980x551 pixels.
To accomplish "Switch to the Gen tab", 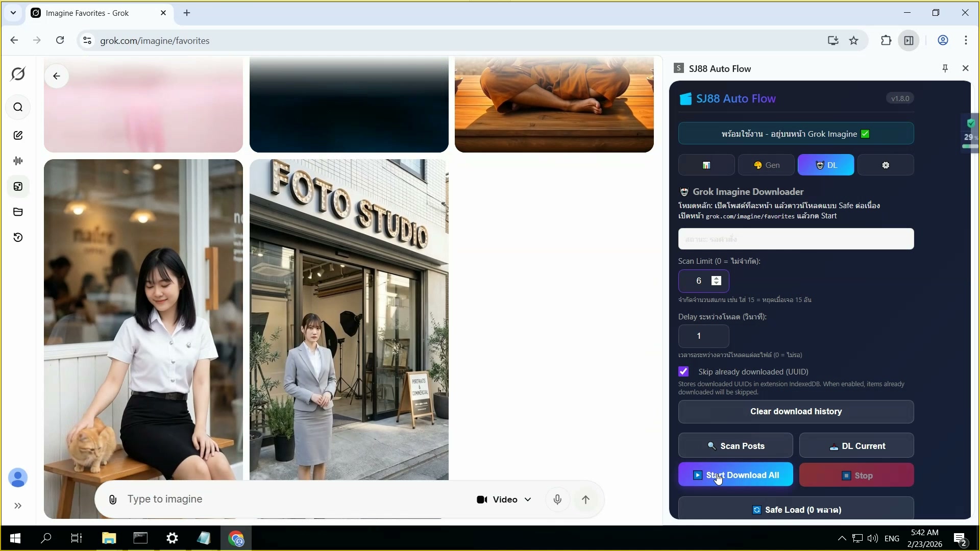I will click(x=766, y=165).
